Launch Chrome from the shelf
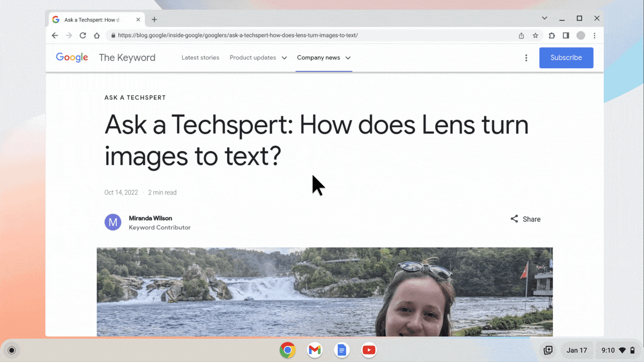Screen dimensions: 644x362 [x=288, y=350]
